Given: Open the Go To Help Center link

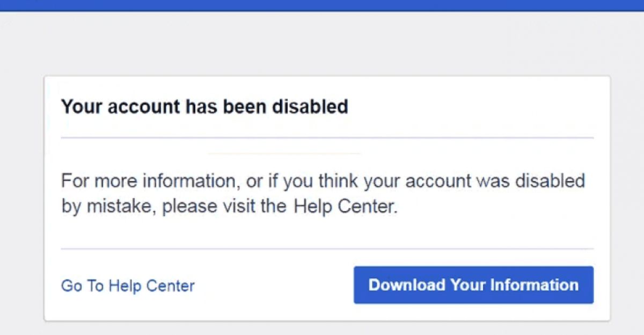Looking at the screenshot, I should 128,286.
